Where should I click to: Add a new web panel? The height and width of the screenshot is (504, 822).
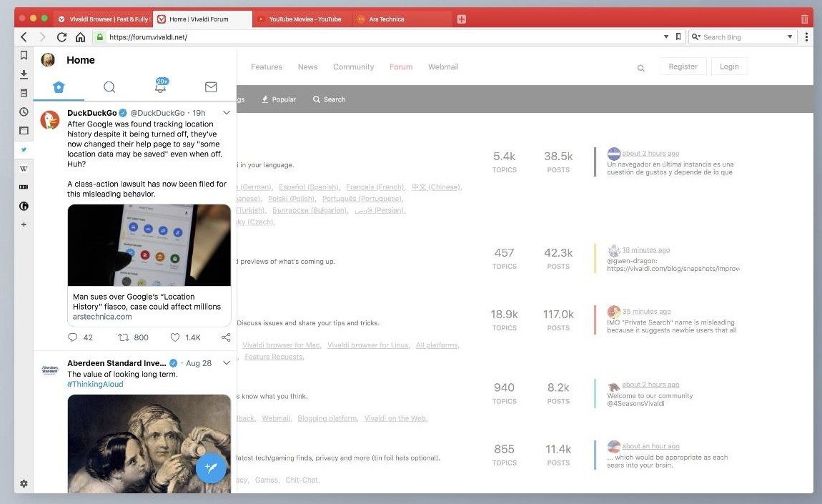pos(24,224)
